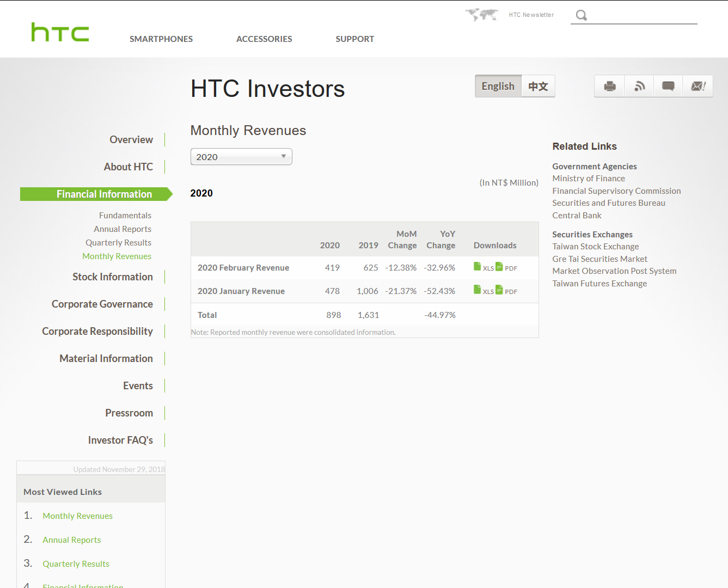Open the Pressroom section
The width and height of the screenshot is (728, 588).
[x=129, y=413]
